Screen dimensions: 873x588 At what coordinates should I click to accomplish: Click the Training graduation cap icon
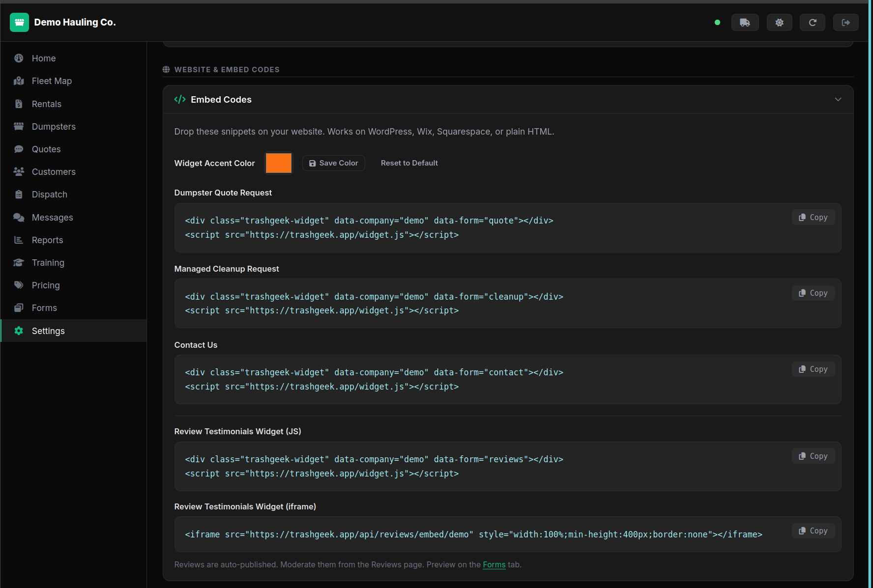pyautogui.click(x=19, y=262)
